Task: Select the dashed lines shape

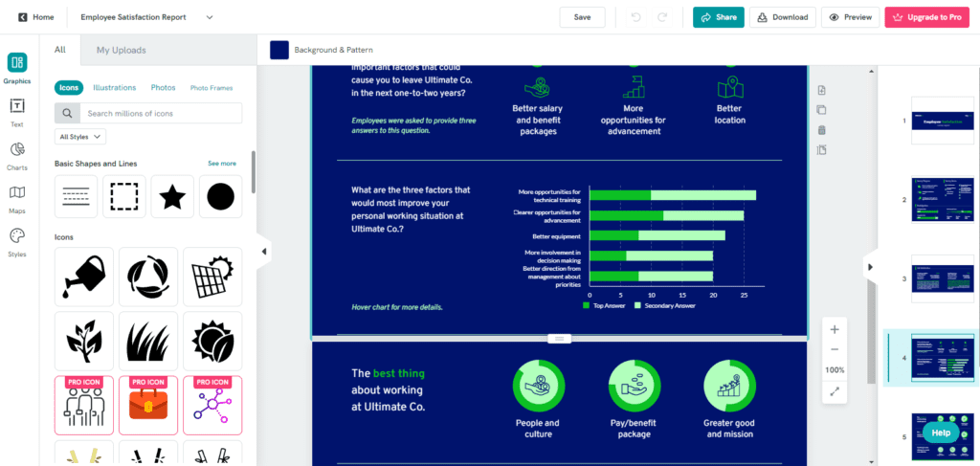Action: pyautogui.click(x=77, y=197)
